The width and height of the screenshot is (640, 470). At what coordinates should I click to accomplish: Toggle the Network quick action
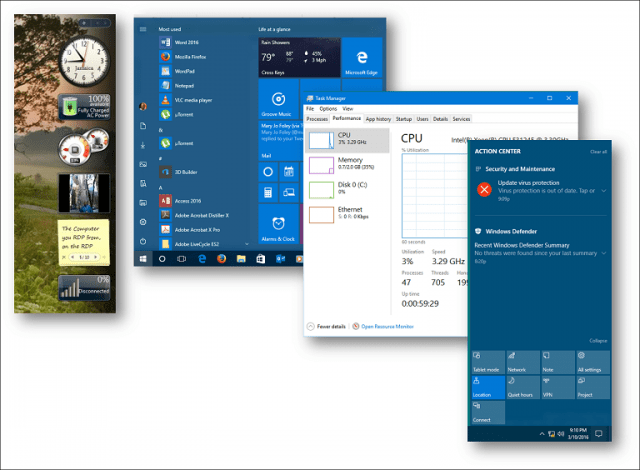click(523, 362)
